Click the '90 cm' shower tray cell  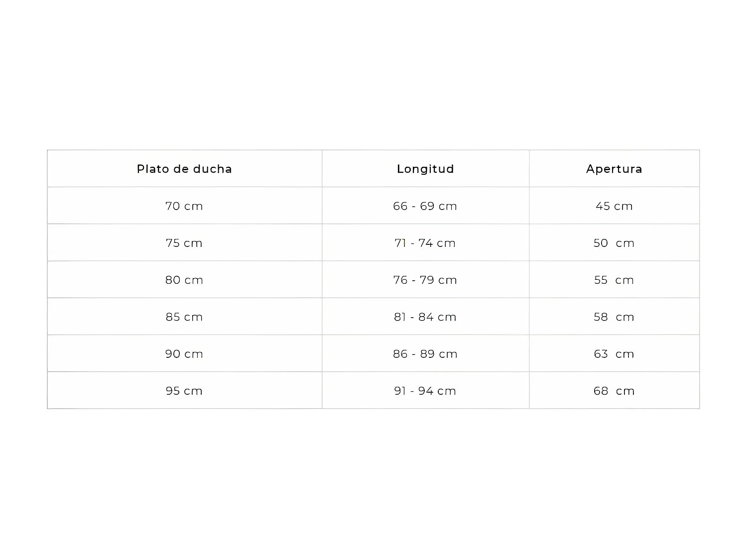(184, 354)
